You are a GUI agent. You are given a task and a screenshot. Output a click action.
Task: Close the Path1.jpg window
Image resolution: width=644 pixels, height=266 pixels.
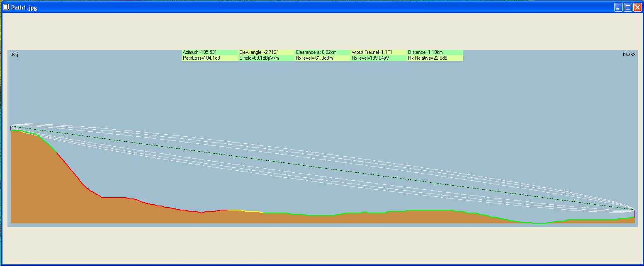click(637, 7)
